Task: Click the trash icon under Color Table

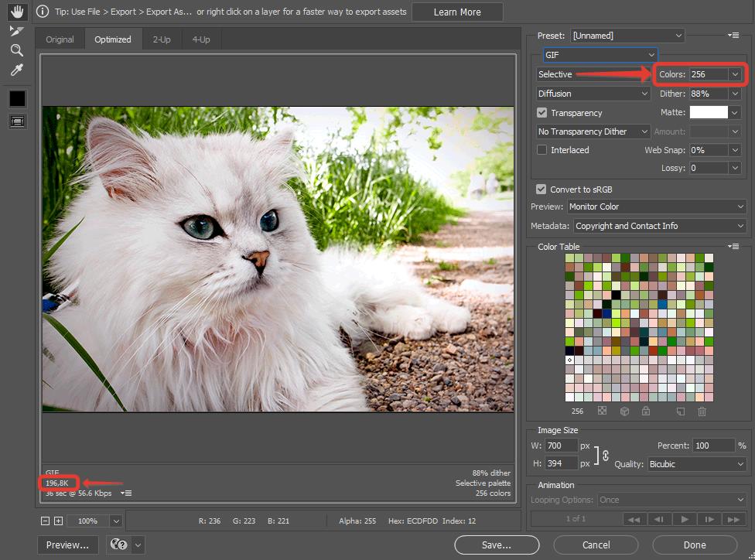Action: click(x=702, y=411)
